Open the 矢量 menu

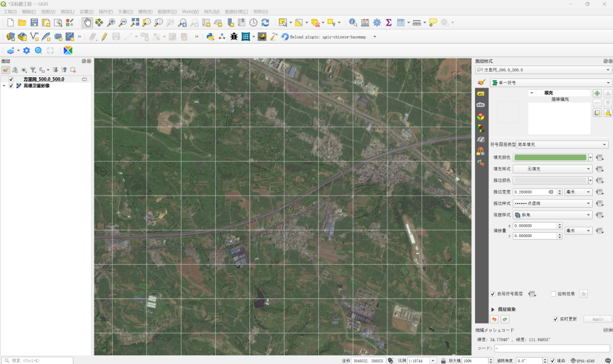[126, 12]
